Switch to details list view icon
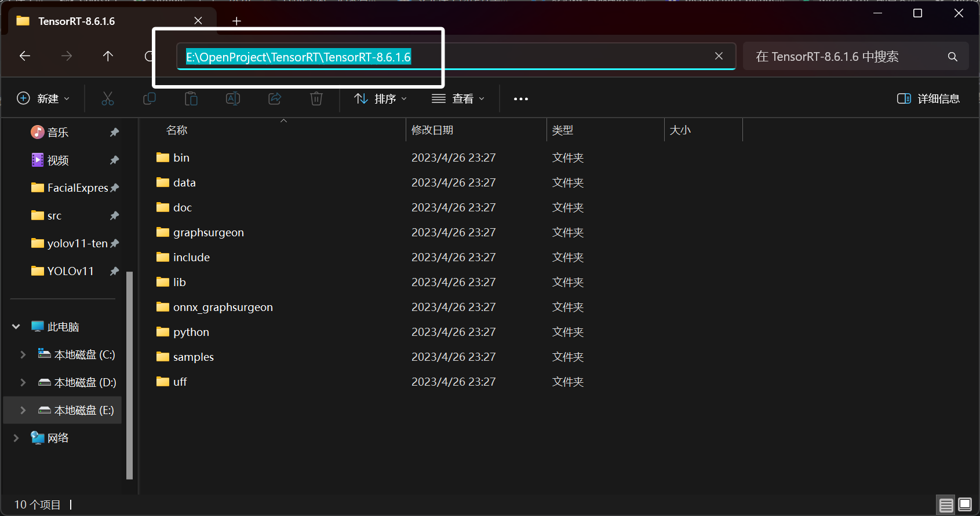 coord(946,505)
